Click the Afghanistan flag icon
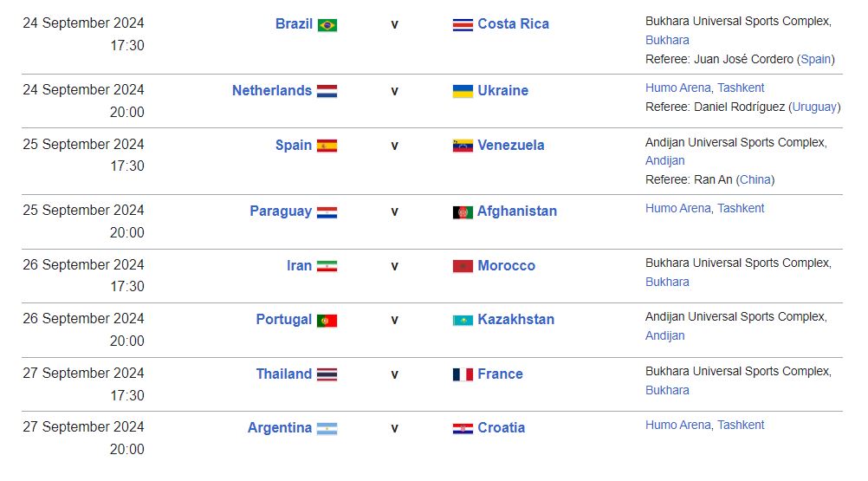This screenshot has height=481, width=868. (463, 211)
